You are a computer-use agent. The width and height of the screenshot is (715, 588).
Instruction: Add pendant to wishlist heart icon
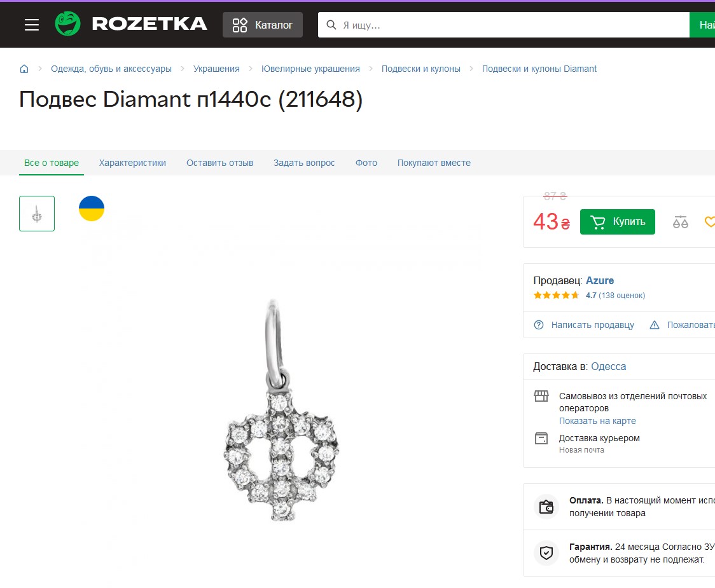710,222
